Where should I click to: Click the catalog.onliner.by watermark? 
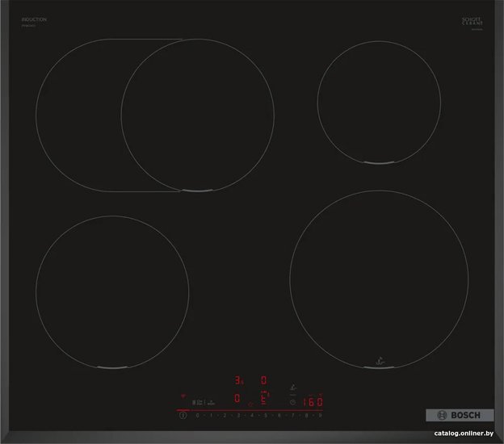464,434
